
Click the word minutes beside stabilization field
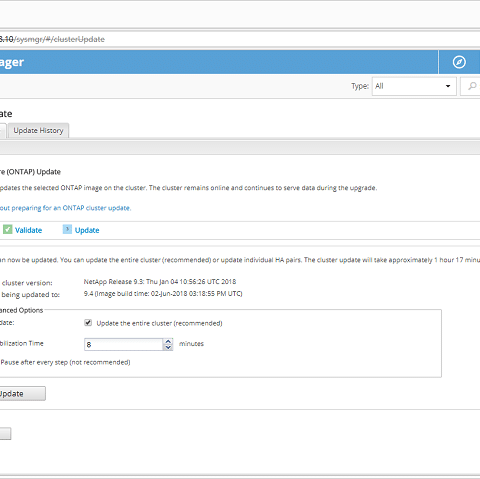pyautogui.click(x=191, y=344)
